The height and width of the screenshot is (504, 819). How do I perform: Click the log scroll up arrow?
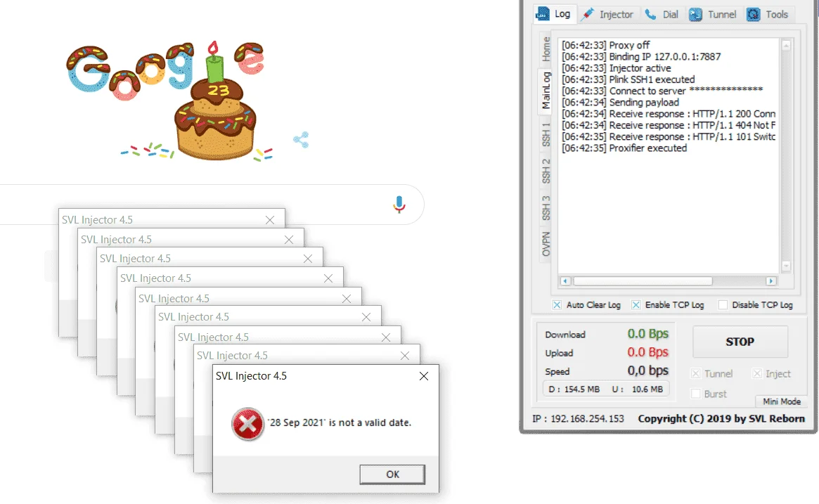tap(785, 46)
